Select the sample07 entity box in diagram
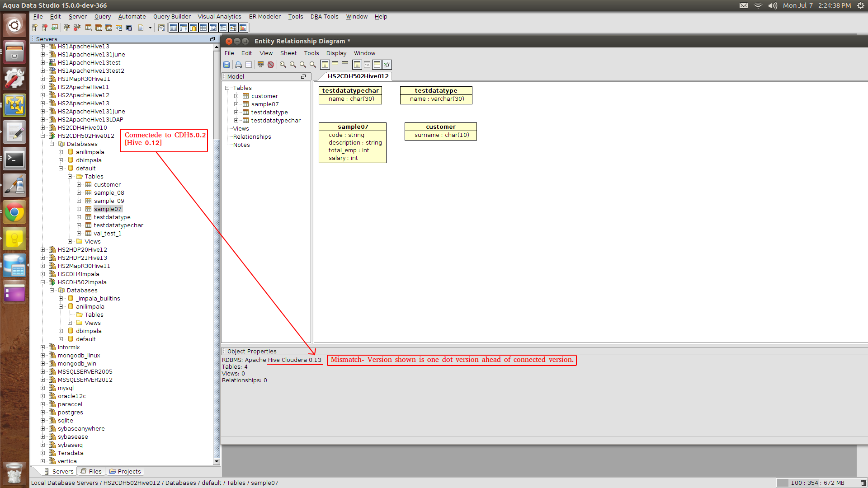 353,127
